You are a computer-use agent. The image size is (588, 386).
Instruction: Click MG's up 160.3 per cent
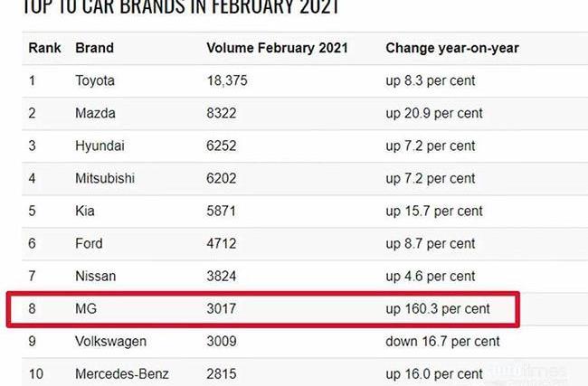pyautogui.click(x=438, y=308)
